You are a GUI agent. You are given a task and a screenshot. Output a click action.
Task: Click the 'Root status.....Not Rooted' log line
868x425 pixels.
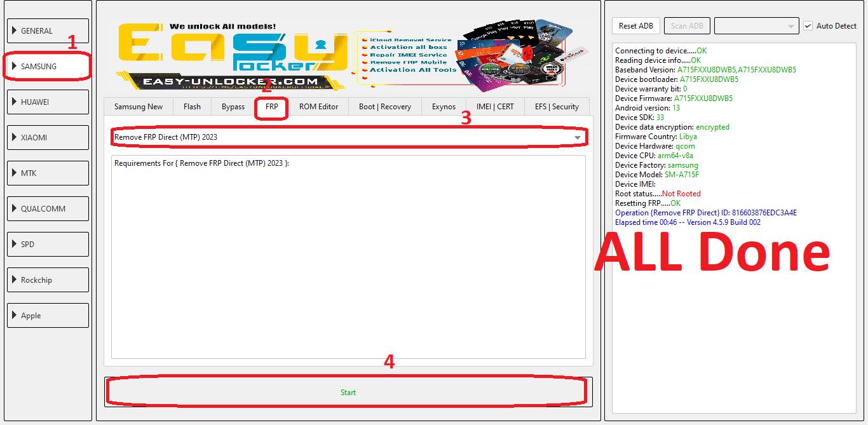658,194
